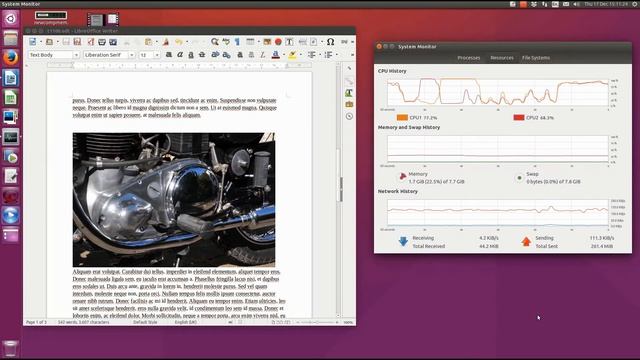Toggle bold formatting

coord(169,55)
